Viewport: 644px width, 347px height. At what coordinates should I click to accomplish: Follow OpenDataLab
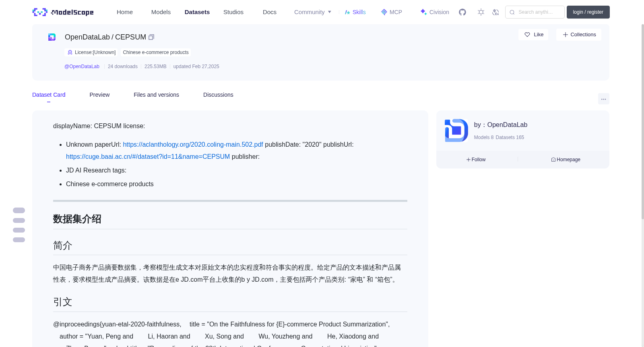click(x=476, y=160)
